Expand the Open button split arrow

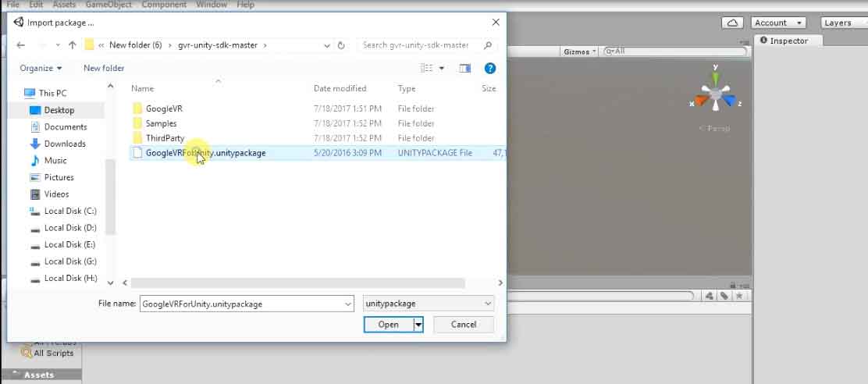[418, 325]
